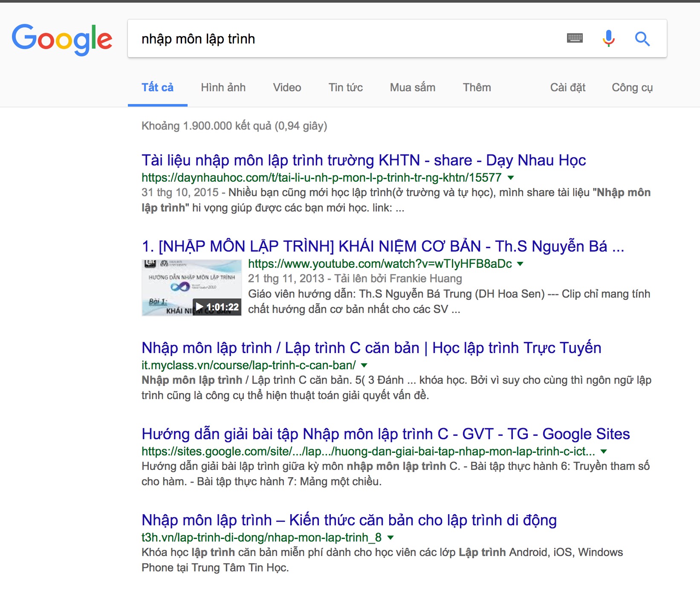This screenshot has width=700, height=591.
Task: Switch to the Video search tab
Action: 287,87
